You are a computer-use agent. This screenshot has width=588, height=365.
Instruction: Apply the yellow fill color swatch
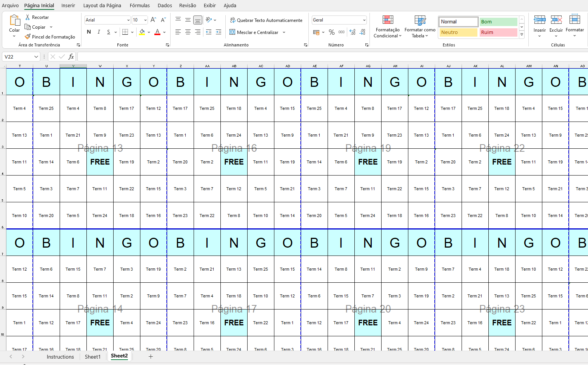[x=142, y=32]
